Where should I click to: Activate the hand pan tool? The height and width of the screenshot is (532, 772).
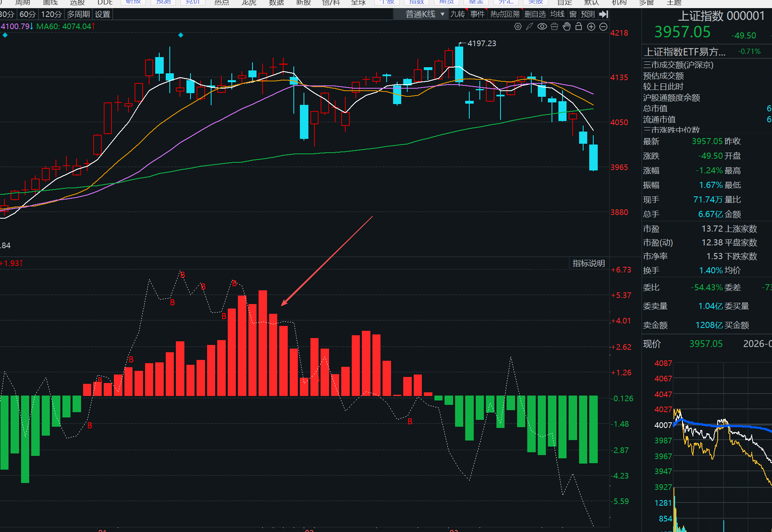point(567,27)
